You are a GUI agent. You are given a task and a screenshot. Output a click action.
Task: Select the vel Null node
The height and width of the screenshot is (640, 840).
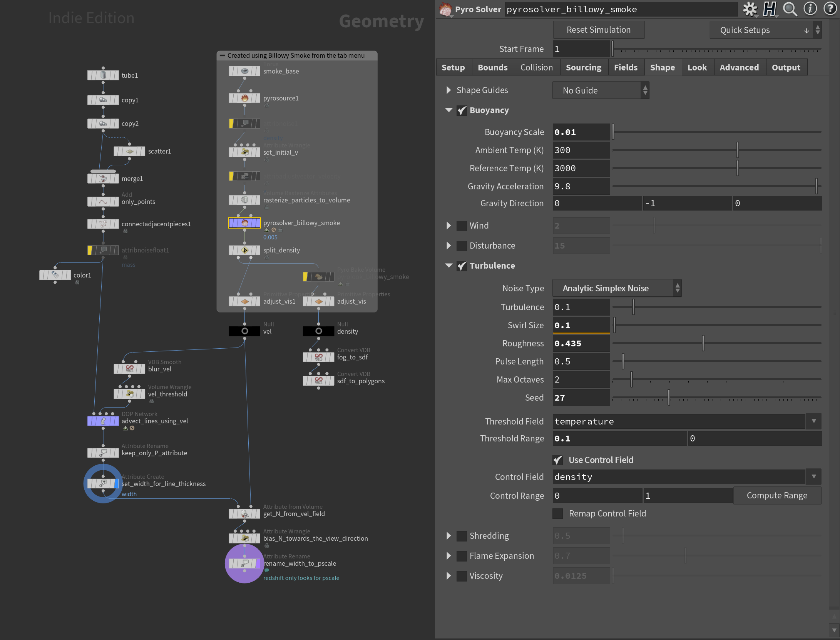(244, 331)
